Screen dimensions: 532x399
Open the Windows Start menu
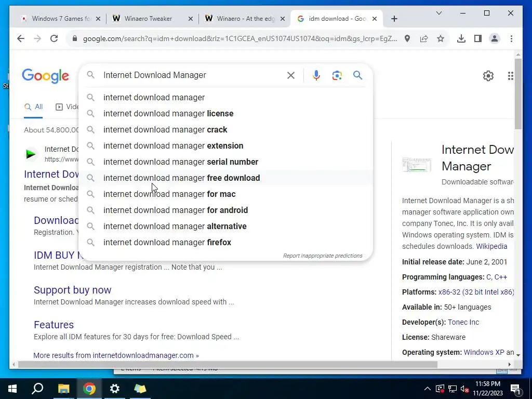coord(12,389)
